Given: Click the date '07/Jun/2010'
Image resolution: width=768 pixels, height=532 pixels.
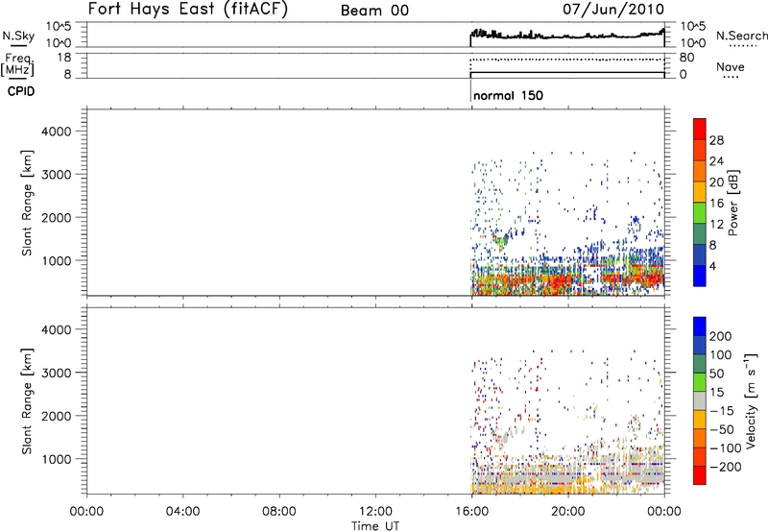Looking at the screenshot, I should tap(613, 10).
